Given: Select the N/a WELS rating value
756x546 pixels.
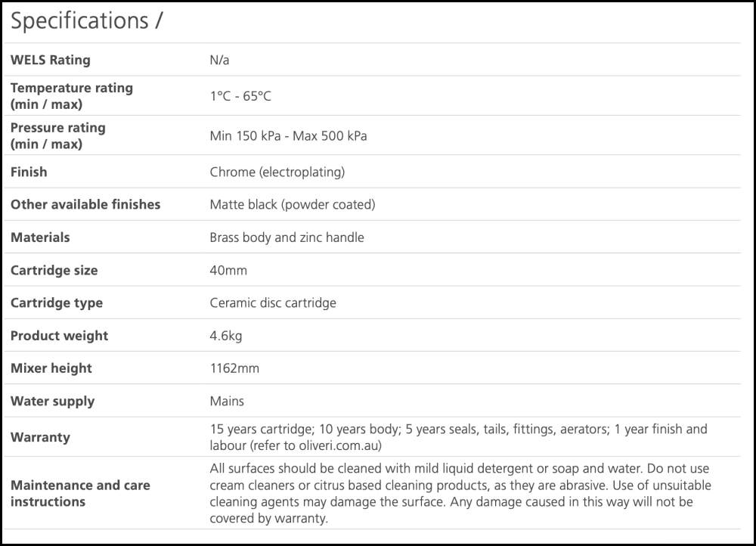Looking at the screenshot, I should 219,60.
